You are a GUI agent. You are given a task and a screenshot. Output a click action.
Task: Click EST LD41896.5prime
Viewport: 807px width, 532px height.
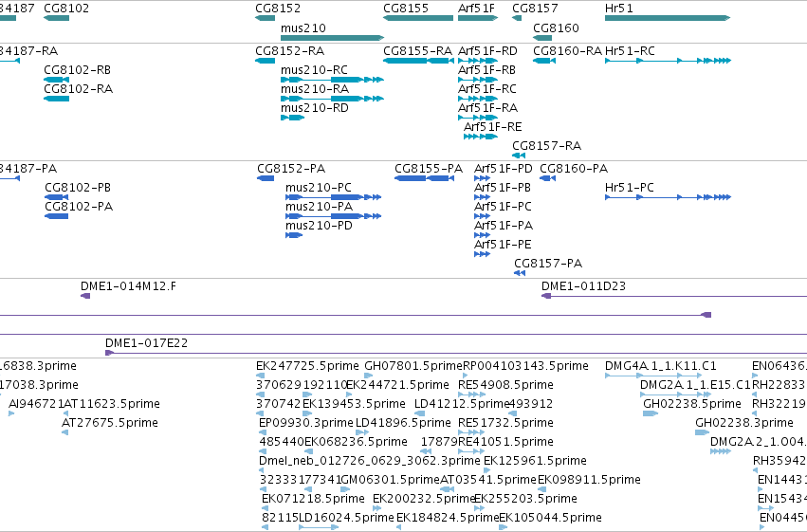point(362,432)
